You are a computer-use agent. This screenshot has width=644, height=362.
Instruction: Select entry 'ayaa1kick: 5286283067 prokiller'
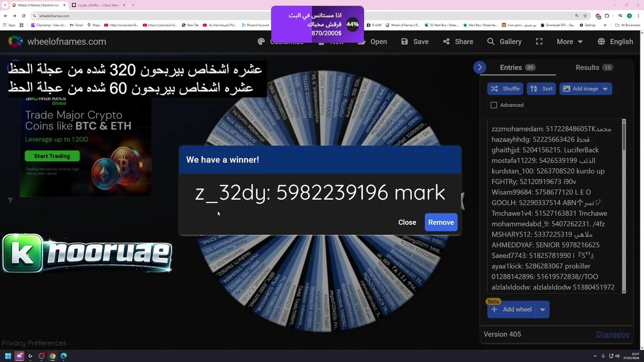(x=541, y=266)
